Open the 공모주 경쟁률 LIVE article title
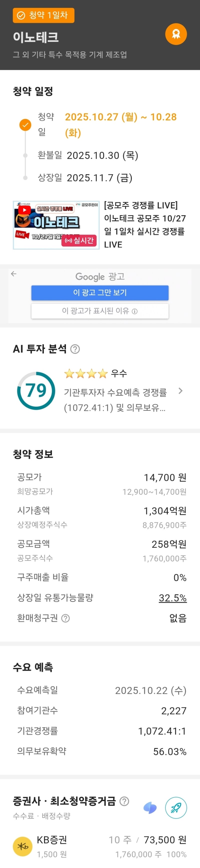The width and height of the screenshot is (200, 868). (x=145, y=225)
